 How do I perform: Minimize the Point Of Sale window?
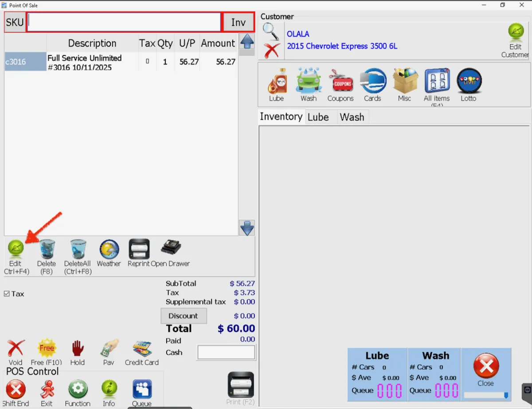point(483,5)
